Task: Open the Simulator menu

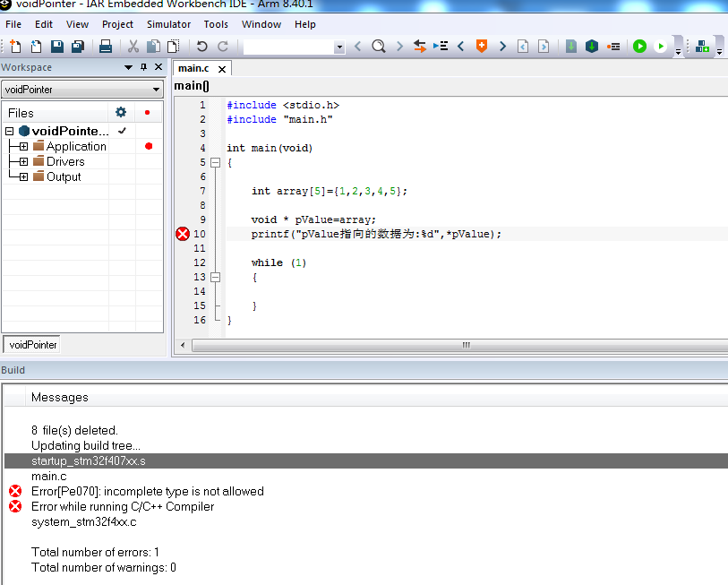Action: (168, 24)
